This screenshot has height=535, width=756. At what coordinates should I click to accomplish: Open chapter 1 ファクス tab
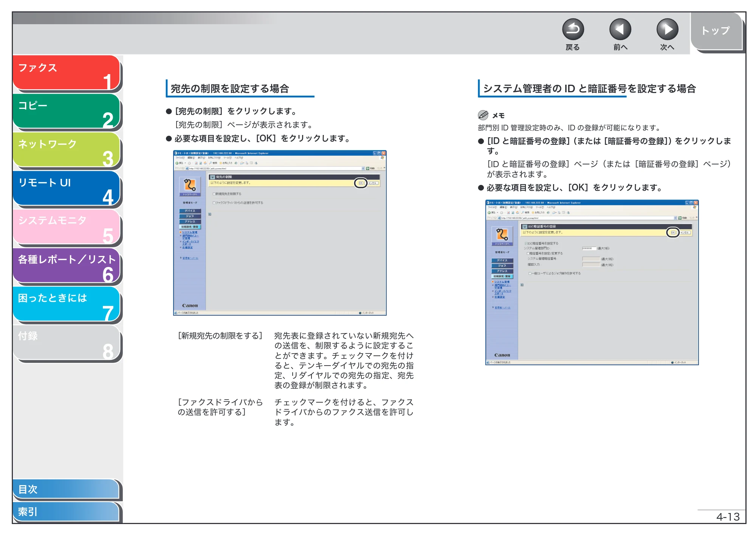point(66,73)
